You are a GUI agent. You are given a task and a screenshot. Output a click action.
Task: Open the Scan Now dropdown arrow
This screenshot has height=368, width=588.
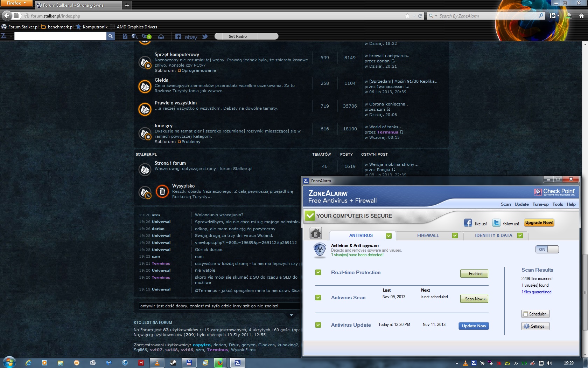(485, 299)
